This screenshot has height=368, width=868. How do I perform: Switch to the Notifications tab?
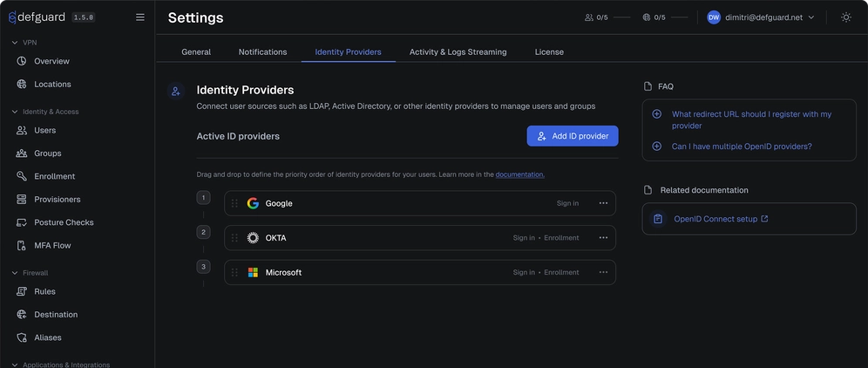[x=262, y=52]
